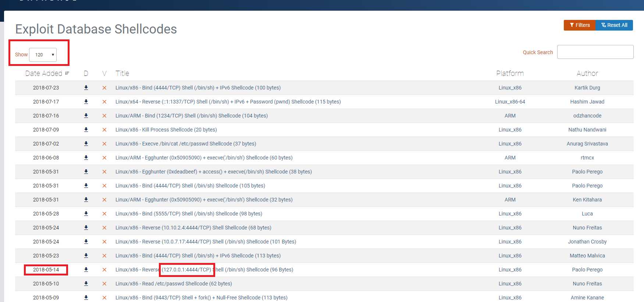Select date cell 2018-05-14
The height and width of the screenshot is (302, 644).
coord(46,270)
